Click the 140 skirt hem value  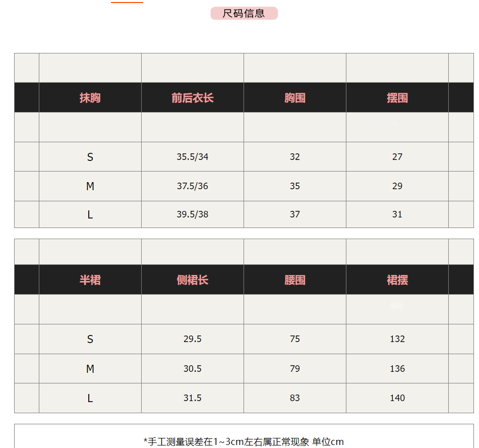pyautogui.click(x=397, y=398)
